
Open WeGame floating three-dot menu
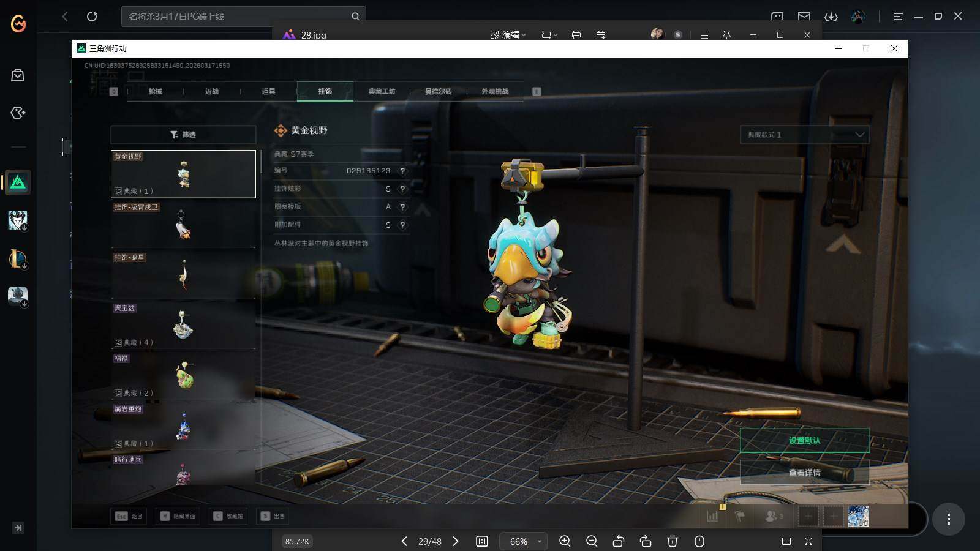949,519
